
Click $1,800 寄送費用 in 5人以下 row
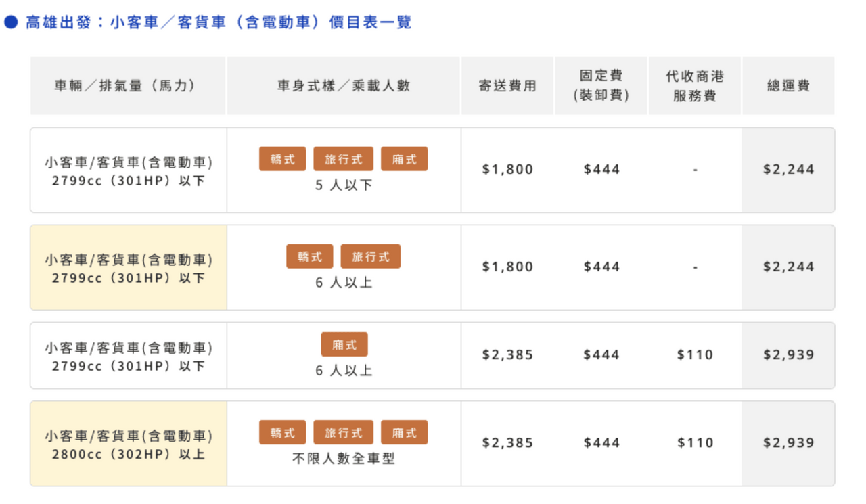507,169
